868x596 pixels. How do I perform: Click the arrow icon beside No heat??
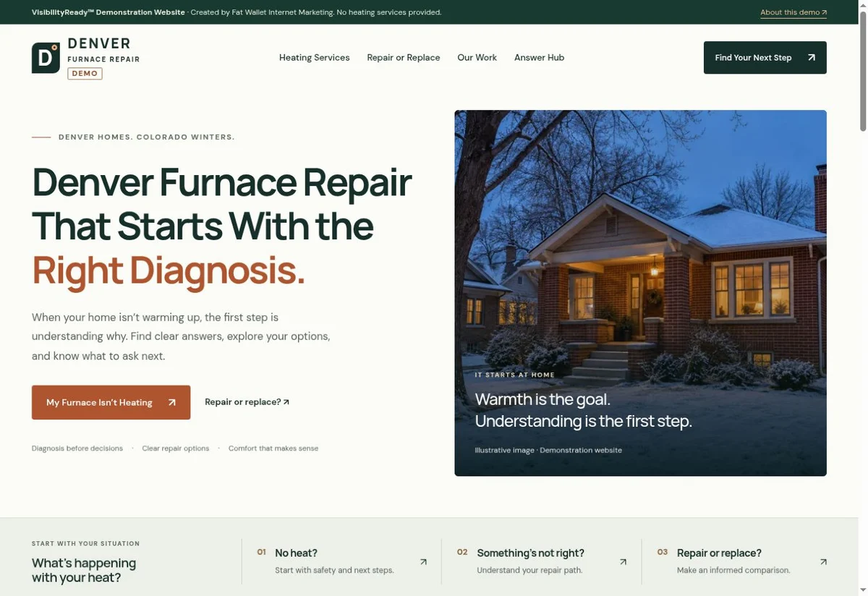[x=423, y=561]
